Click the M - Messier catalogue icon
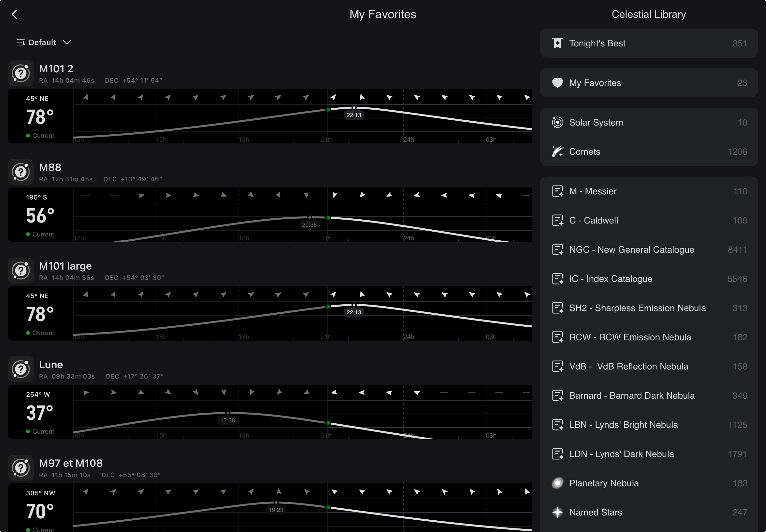766x532 pixels. pos(557,191)
